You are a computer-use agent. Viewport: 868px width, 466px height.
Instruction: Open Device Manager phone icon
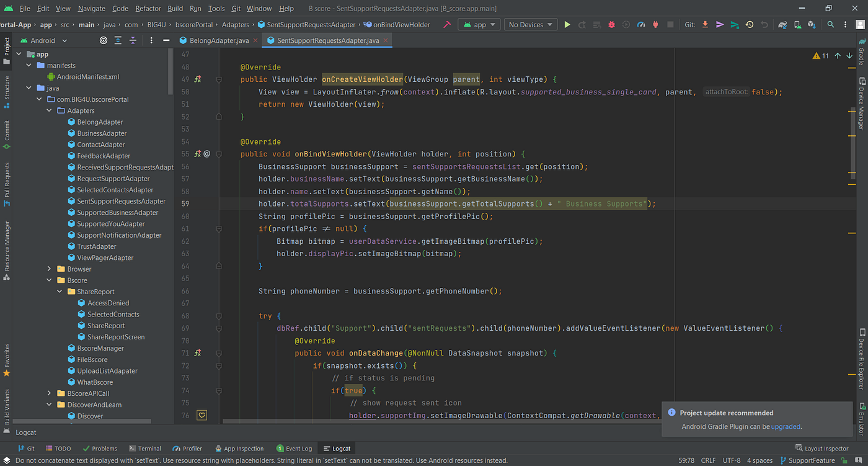pyautogui.click(x=797, y=24)
